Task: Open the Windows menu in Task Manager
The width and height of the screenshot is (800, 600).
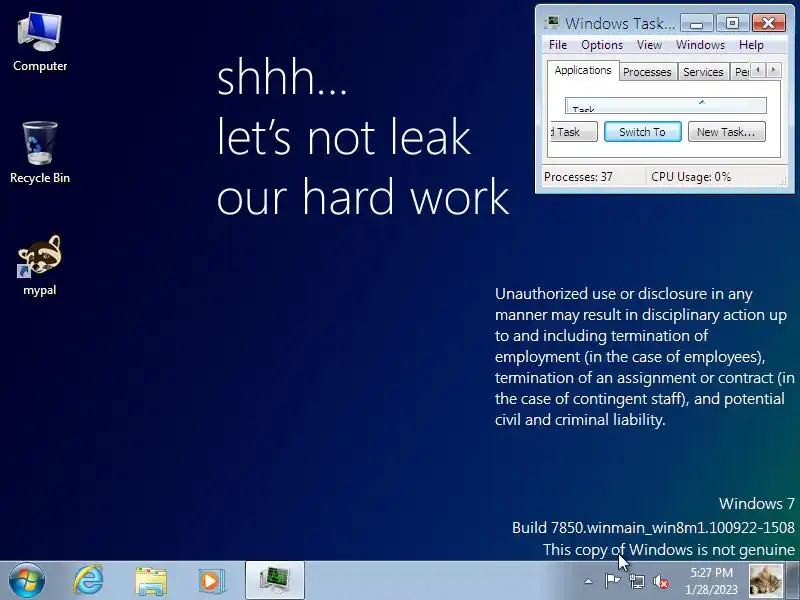Action: point(700,45)
